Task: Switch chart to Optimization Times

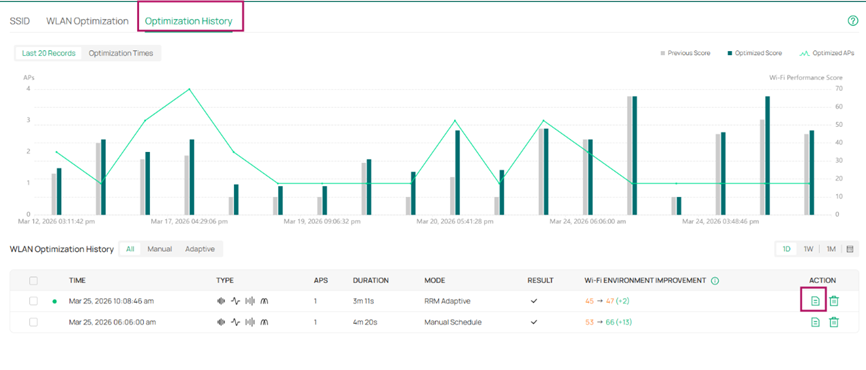Action: point(121,54)
